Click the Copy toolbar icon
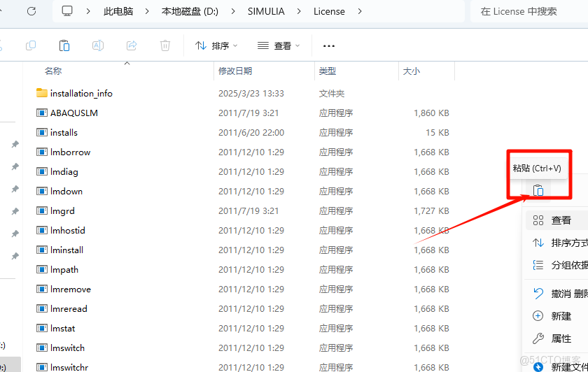The height and width of the screenshot is (372, 588). [x=30, y=45]
